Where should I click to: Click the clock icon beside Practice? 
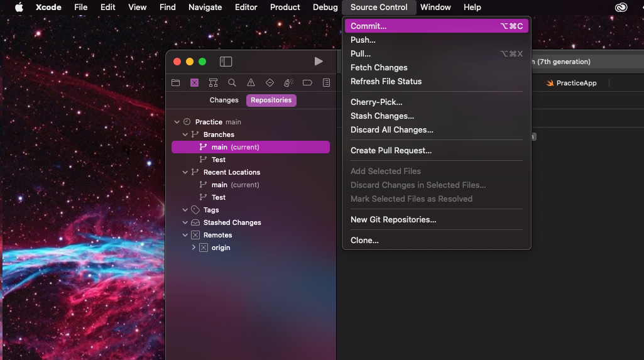point(187,121)
